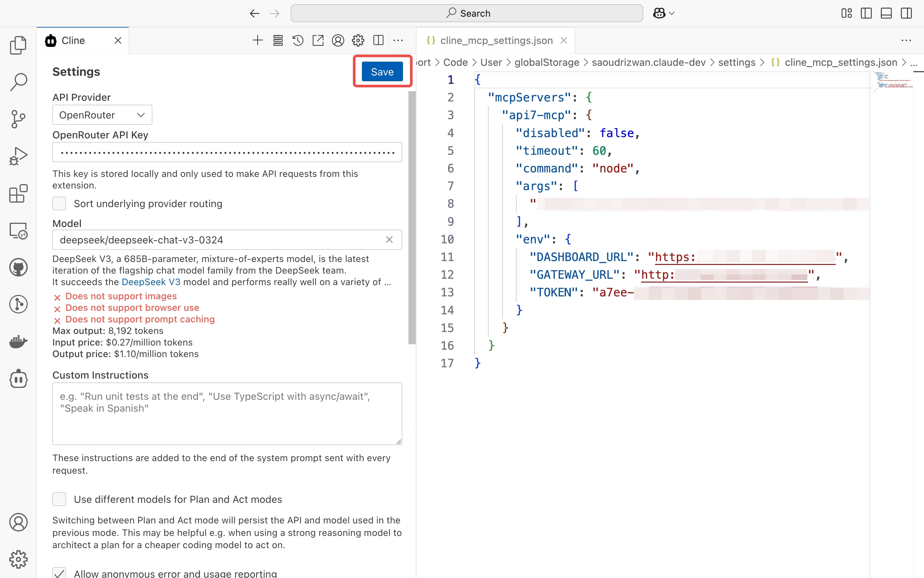Click the title bar Search box
The width and height of the screenshot is (924, 578).
click(x=466, y=13)
